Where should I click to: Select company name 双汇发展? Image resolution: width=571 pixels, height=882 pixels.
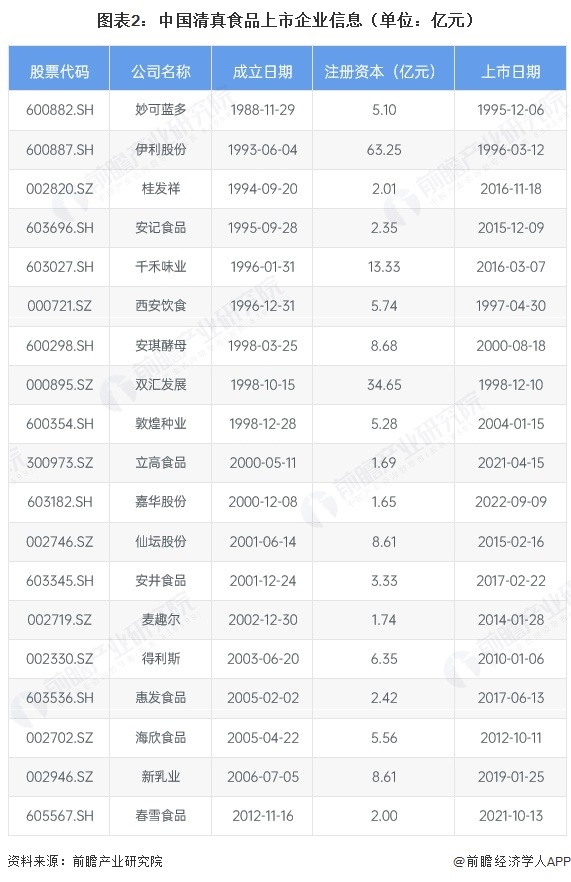[160, 385]
